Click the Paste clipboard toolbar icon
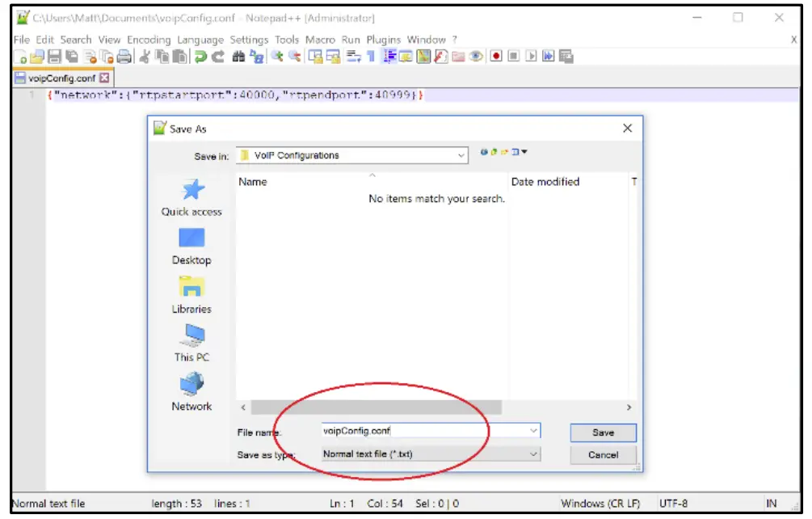Screen dimensions: 812x519 click(179, 57)
